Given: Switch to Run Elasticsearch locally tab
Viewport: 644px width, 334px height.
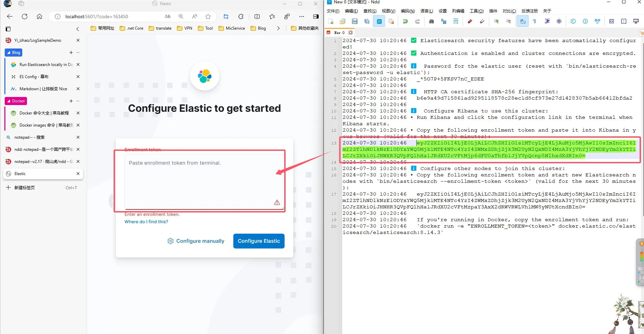Looking at the screenshot, I should pos(42,65).
